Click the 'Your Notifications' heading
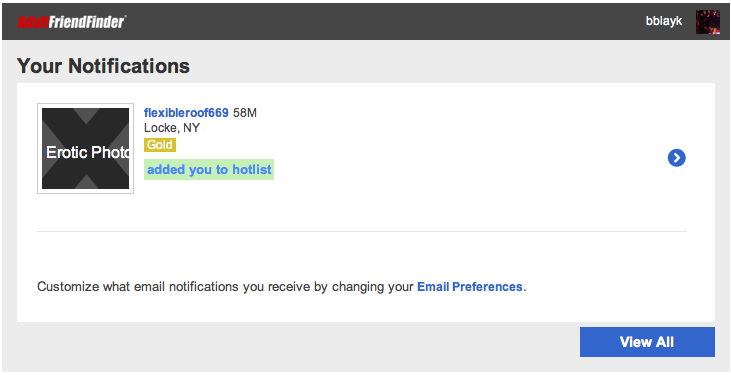The height and width of the screenshot is (375, 731). tap(103, 66)
